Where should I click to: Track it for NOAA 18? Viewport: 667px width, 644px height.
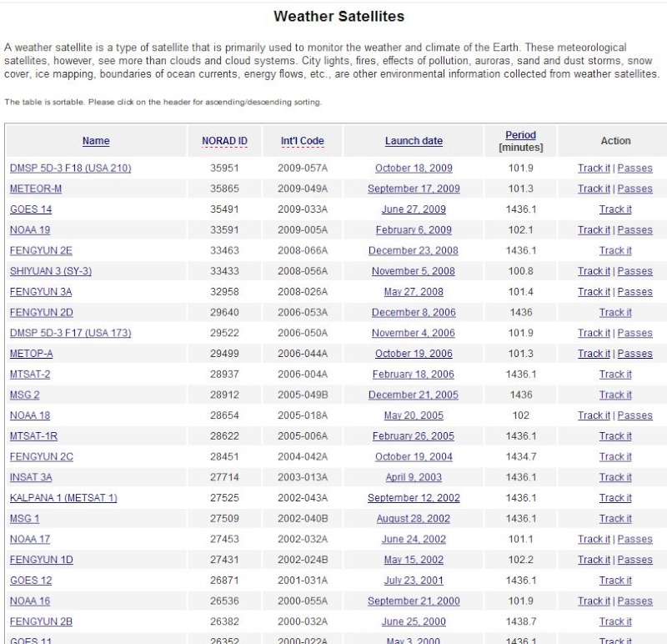pos(594,415)
